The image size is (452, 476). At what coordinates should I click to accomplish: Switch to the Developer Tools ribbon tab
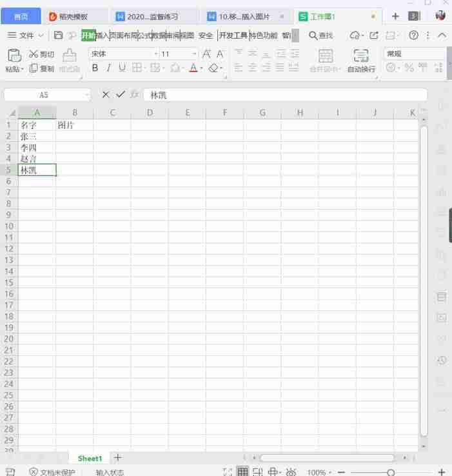click(x=233, y=35)
